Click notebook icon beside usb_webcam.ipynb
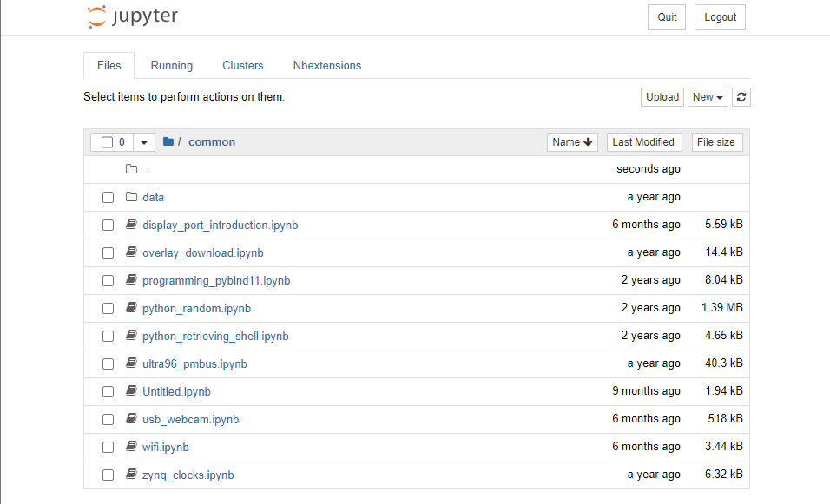 [131, 419]
